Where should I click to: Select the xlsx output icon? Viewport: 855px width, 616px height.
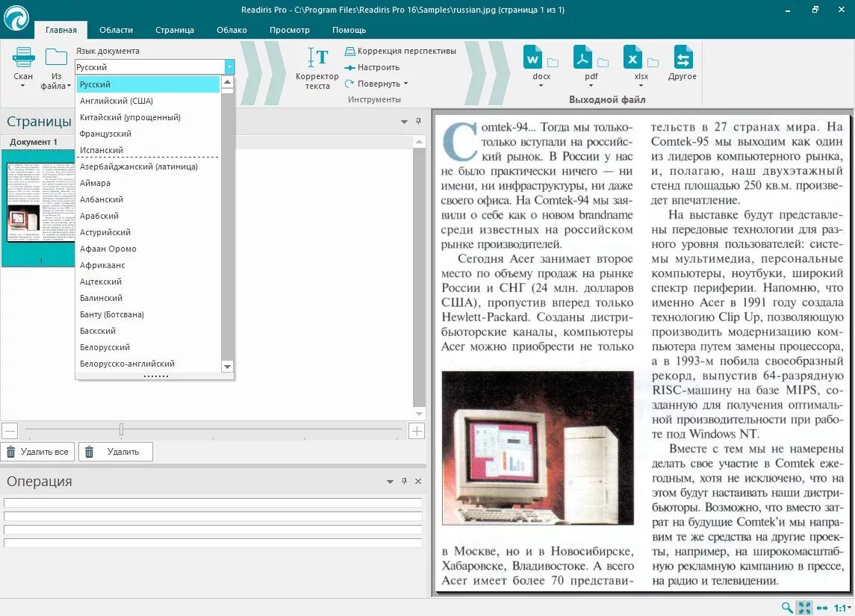click(633, 57)
